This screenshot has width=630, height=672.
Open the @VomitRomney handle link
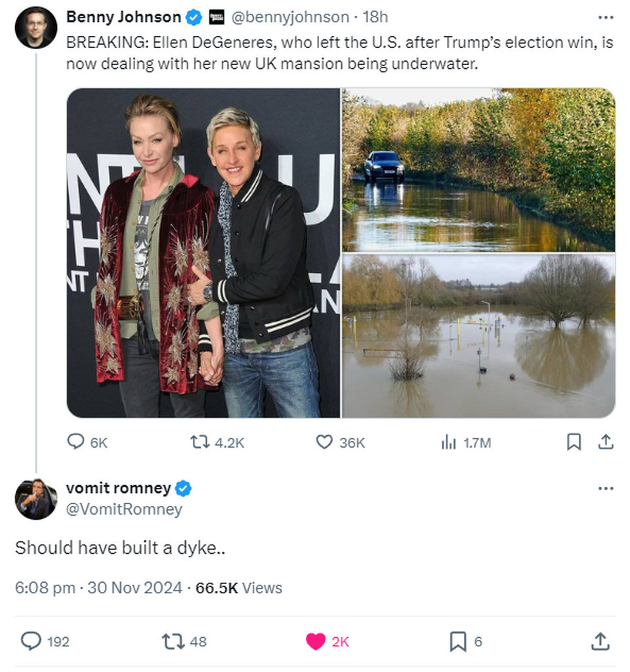pos(124,509)
